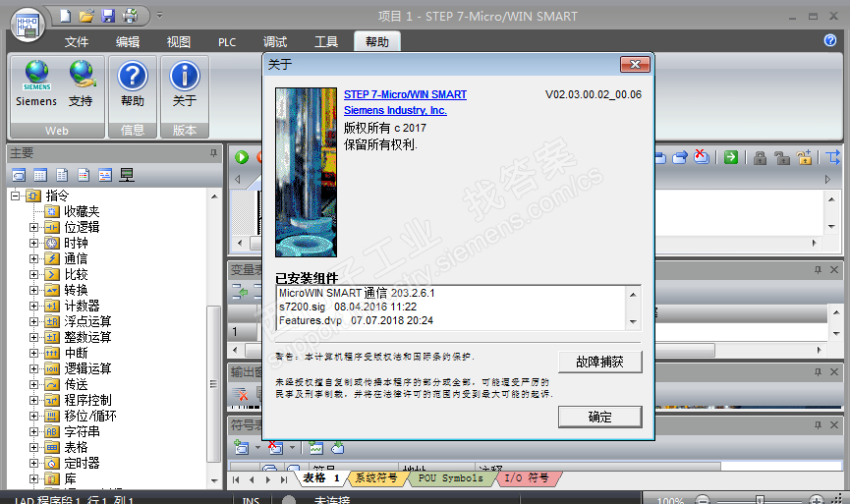Click the zoom out minus button

click(x=702, y=500)
